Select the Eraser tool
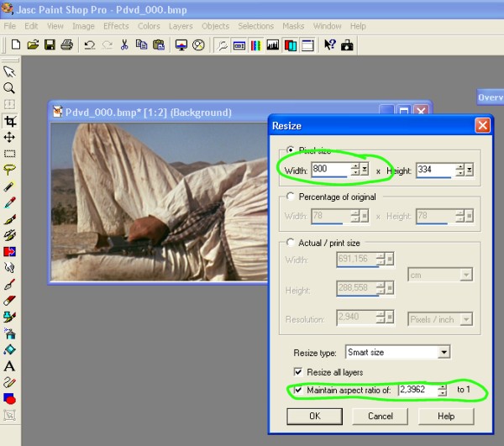Viewport: 504px width, 446px height. 10,300
